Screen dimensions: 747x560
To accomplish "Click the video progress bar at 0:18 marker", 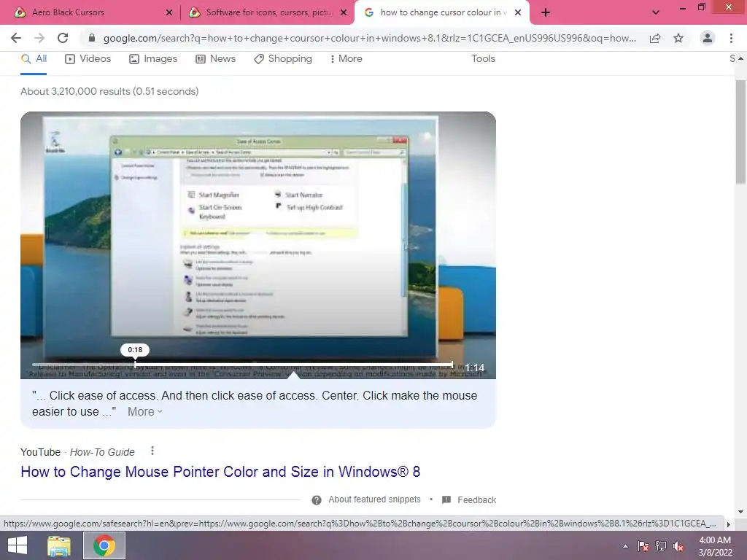I will [135, 365].
